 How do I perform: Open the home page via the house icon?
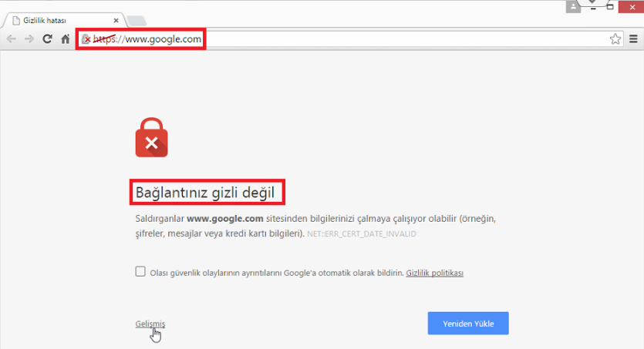(x=66, y=39)
